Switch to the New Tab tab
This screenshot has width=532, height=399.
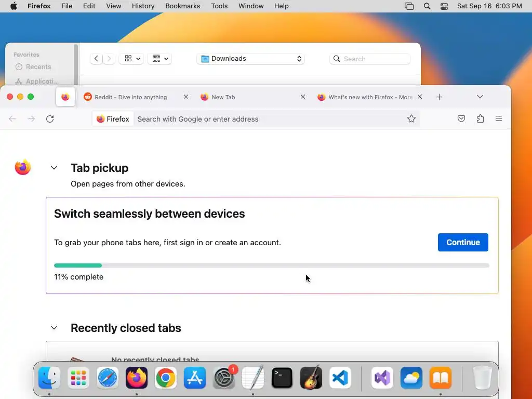pos(253,97)
